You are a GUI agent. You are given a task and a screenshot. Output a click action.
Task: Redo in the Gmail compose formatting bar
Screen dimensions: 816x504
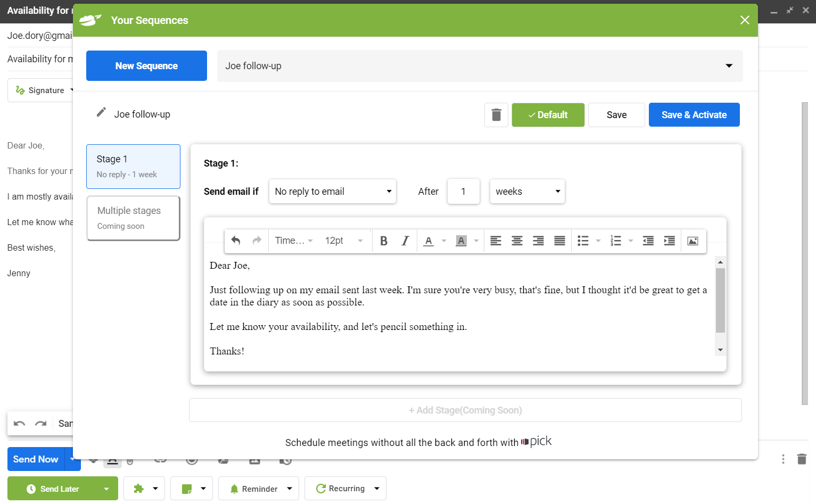pos(41,424)
